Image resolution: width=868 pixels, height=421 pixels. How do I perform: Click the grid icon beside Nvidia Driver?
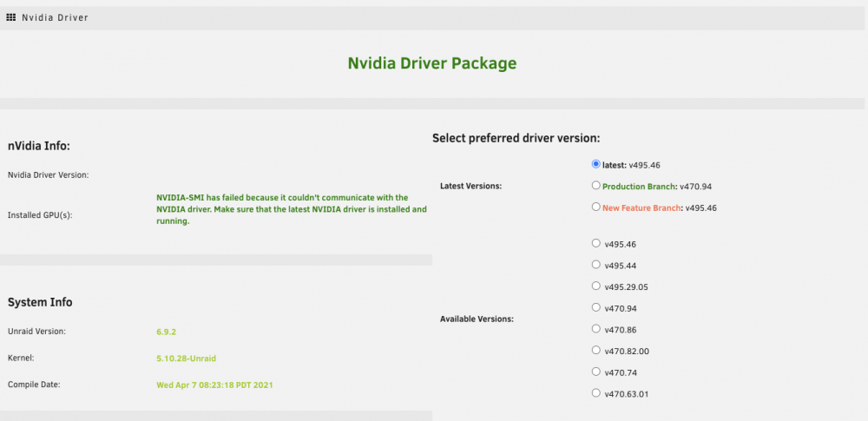pyautogui.click(x=11, y=17)
